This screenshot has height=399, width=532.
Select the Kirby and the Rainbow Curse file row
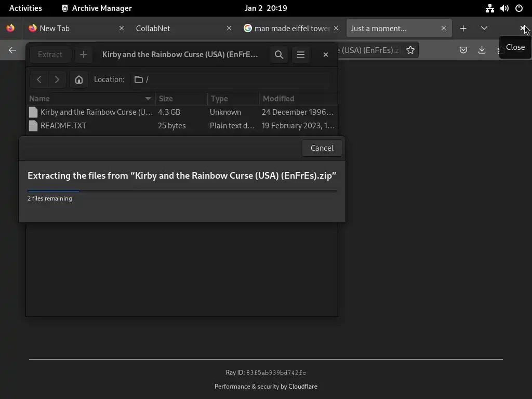tap(182, 112)
